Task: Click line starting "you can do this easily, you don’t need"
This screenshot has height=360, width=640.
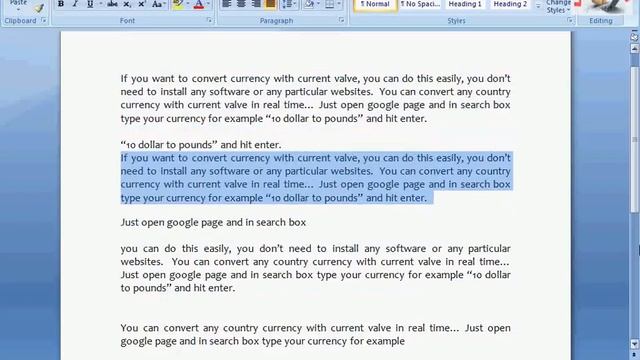Action: pos(316,249)
